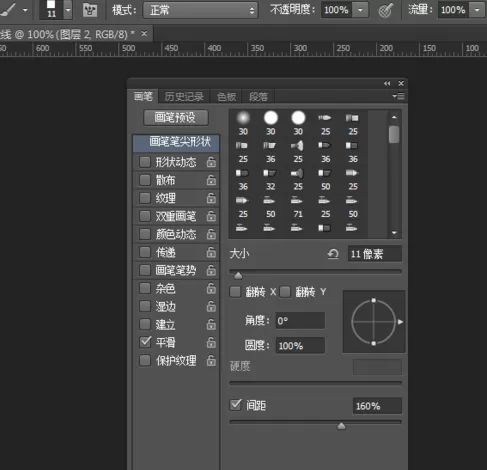Toggle the Brush panel icon in options bar
Viewport: 487px width, 470px height.
(90, 10)
